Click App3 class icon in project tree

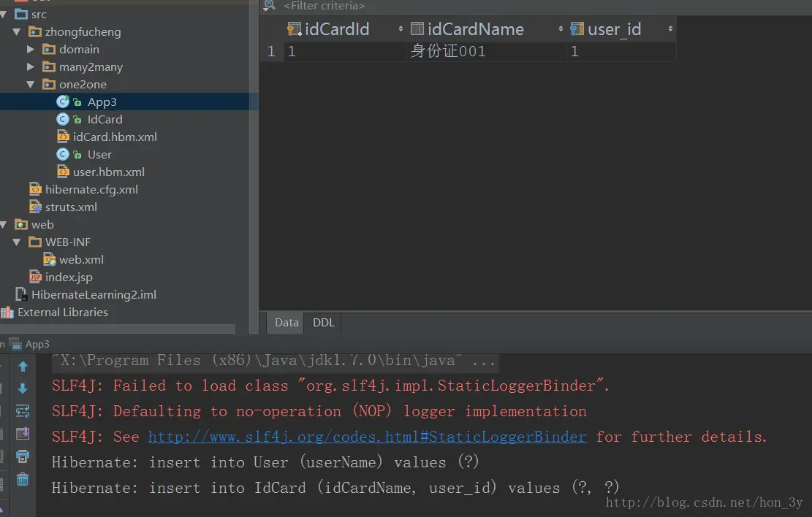pos(63,102)
